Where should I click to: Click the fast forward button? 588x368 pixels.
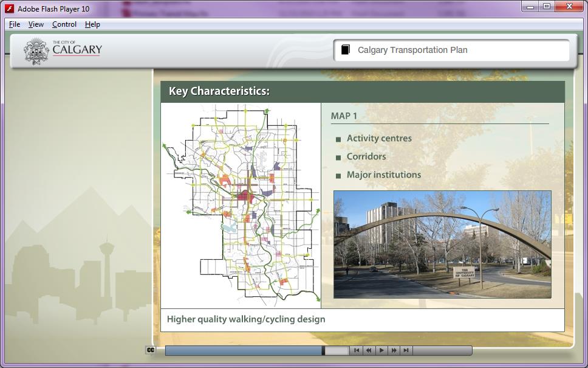coord(394,350)
